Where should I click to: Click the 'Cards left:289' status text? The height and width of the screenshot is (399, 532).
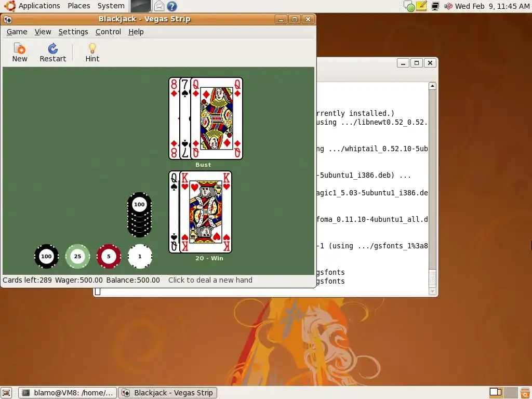click(x=27, y=280)
